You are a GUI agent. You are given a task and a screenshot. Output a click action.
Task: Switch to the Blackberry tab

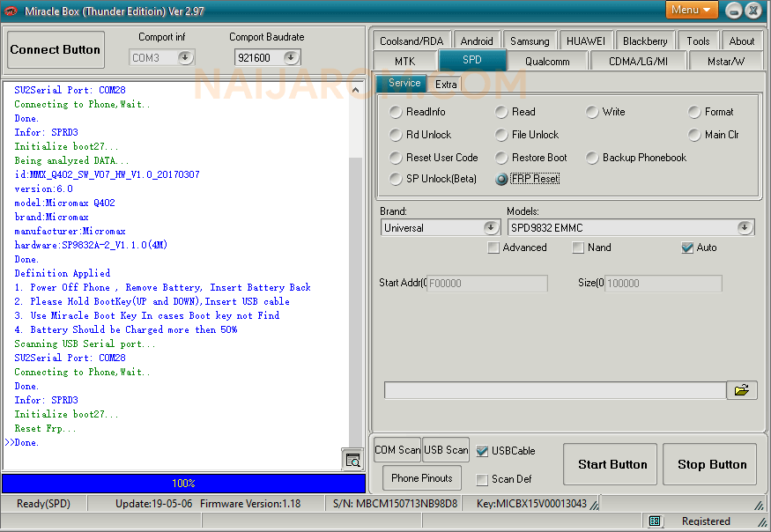click(x=645, y=41)
